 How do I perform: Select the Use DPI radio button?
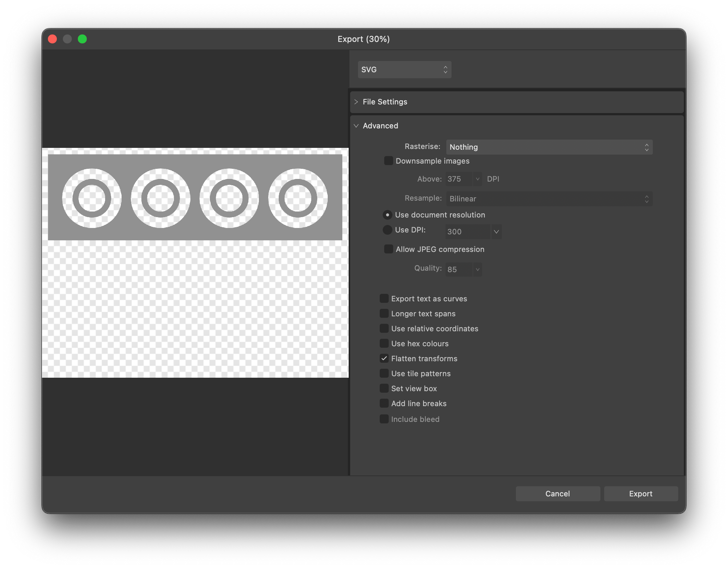(388, 230)
